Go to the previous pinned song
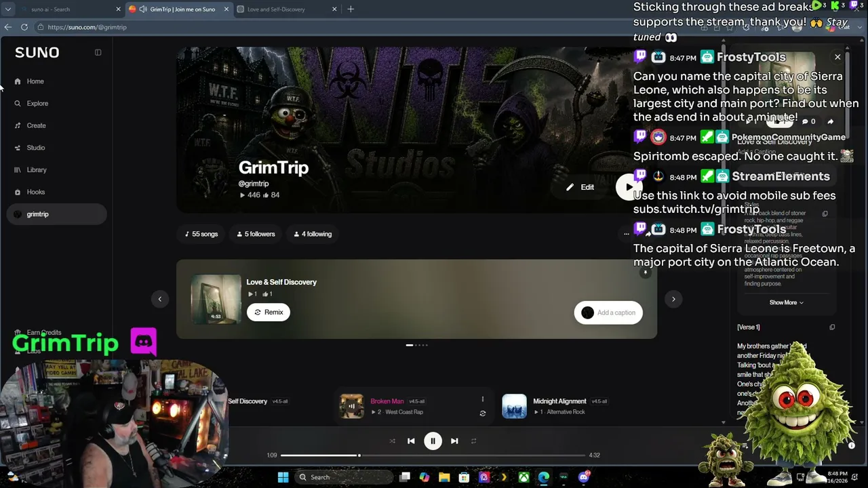The height and width of the screenshot is (488, 868). pyautogui.click(x=160, y=299)
